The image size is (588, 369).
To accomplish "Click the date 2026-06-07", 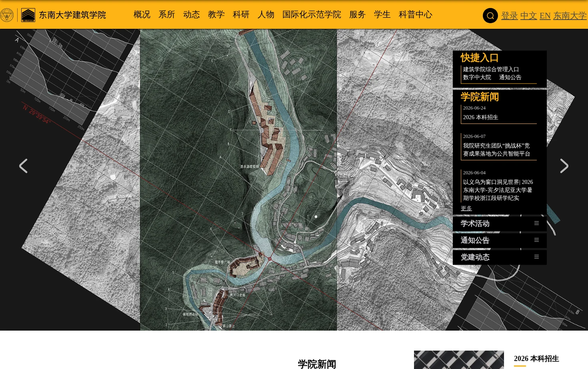I will [x=474, y=136].
